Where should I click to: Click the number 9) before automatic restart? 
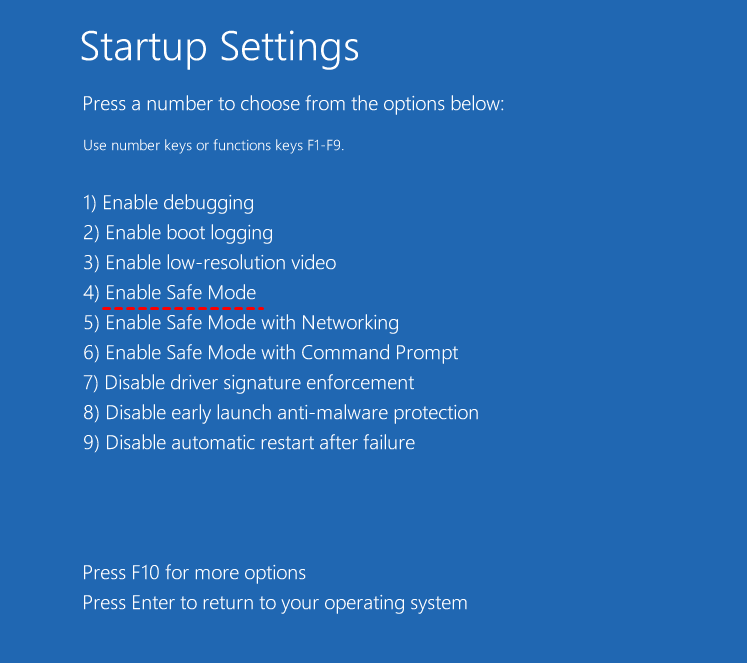pyautogui.click(x=91, y=443)
